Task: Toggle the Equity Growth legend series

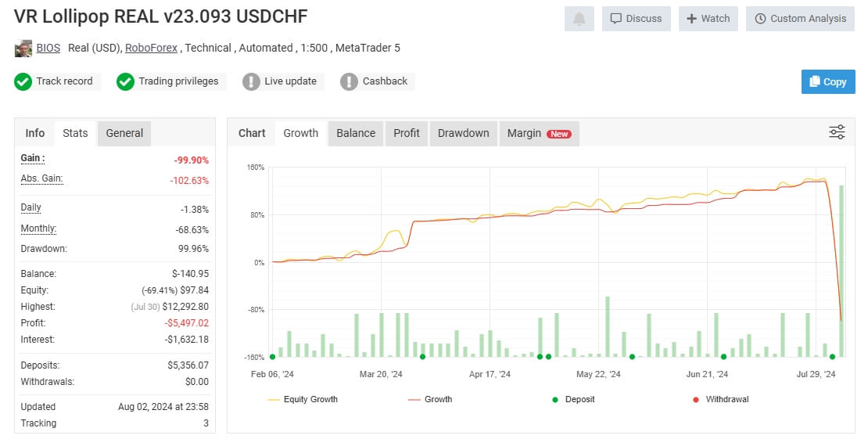Action: point(303,399)
